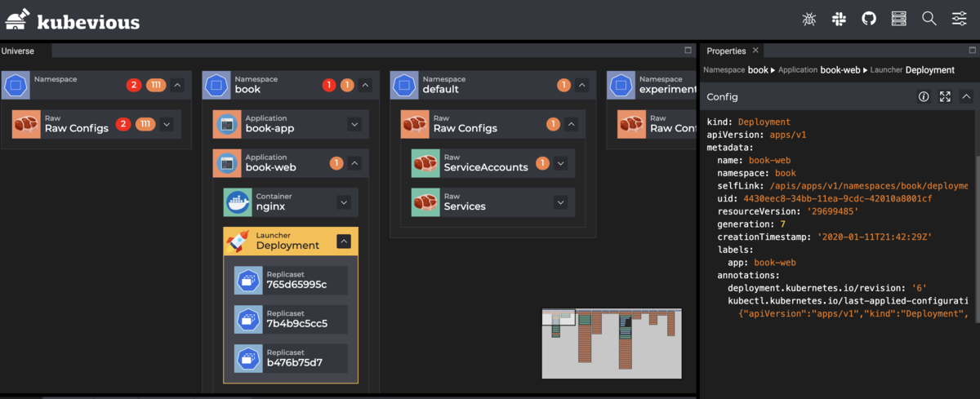Collapse the default namespace
Image resolution: width=980 pixels, height=399 pixels.
581,85
